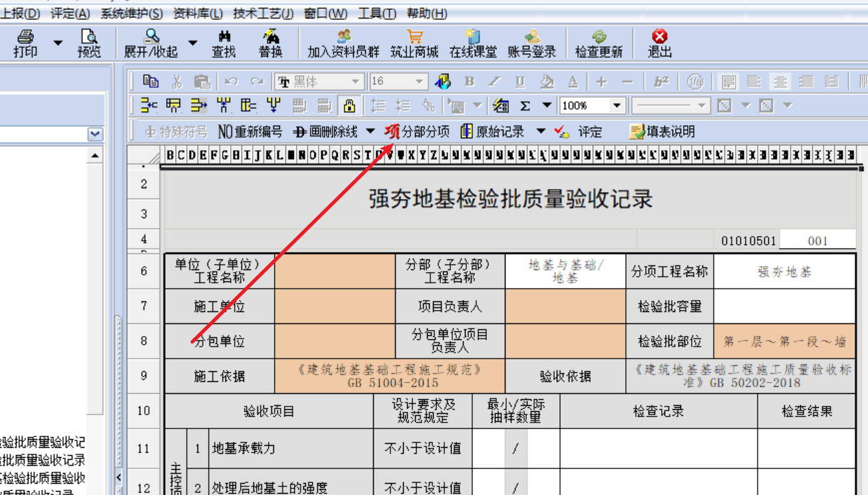Increase font size with plus icon

pos(601,82)
